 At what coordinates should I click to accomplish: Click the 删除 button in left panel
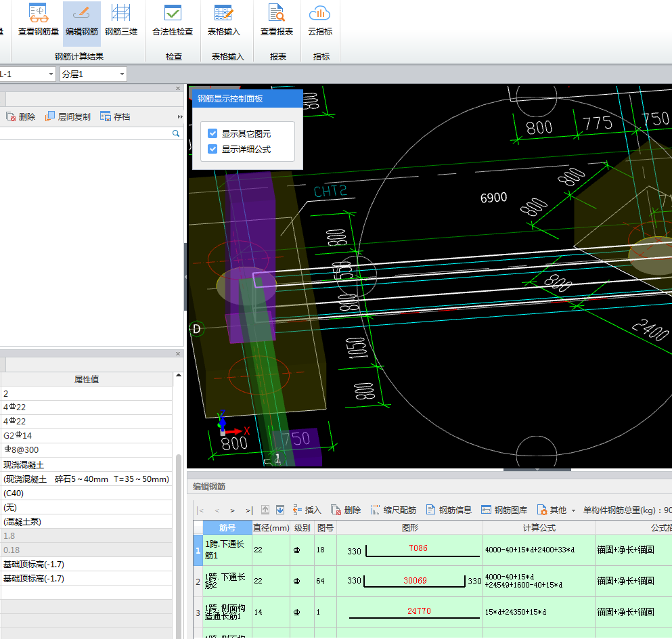tap(20, 116)
